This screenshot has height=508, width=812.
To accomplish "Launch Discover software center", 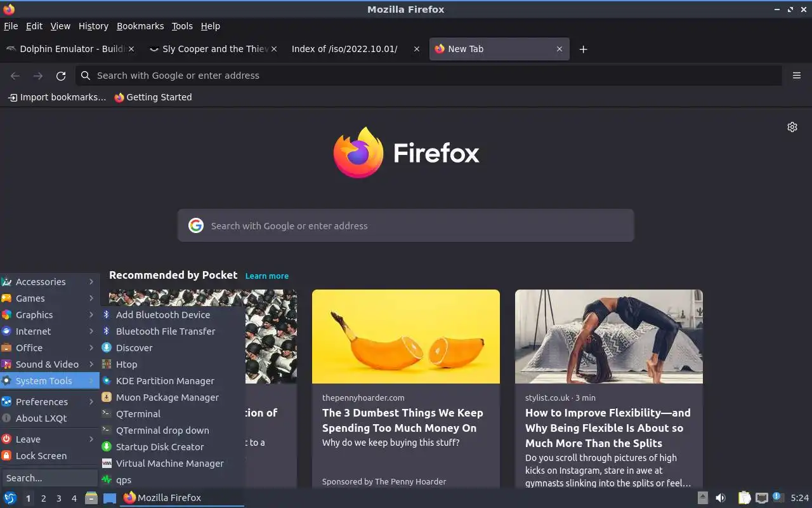I will pos(172,348).
